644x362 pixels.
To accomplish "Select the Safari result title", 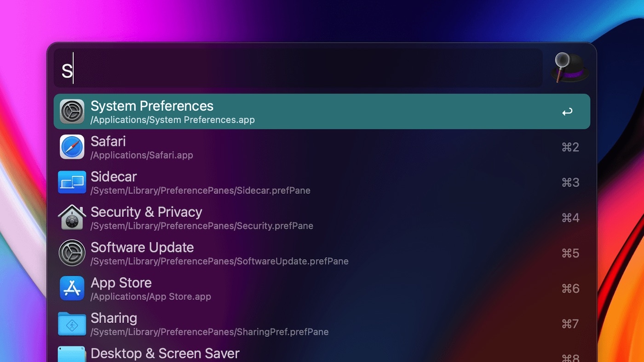I will tap(108, 141).
